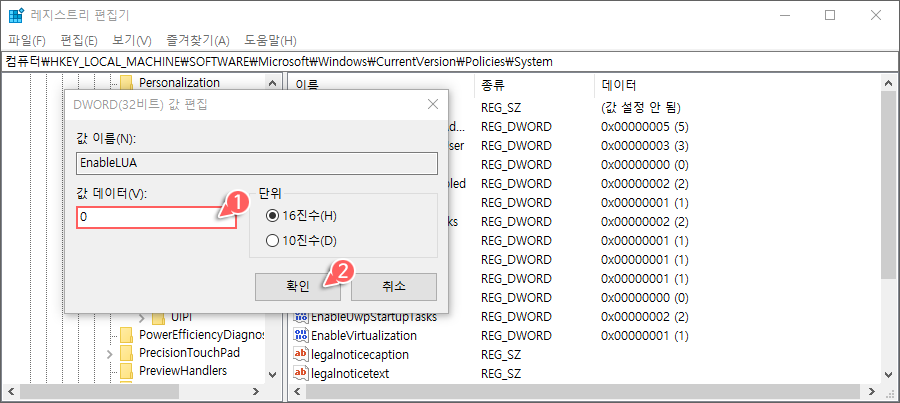The height and width of the screenshot is (403, 900).
Task: Click tree pane scroll down arrow
Action: click(273, 375)
